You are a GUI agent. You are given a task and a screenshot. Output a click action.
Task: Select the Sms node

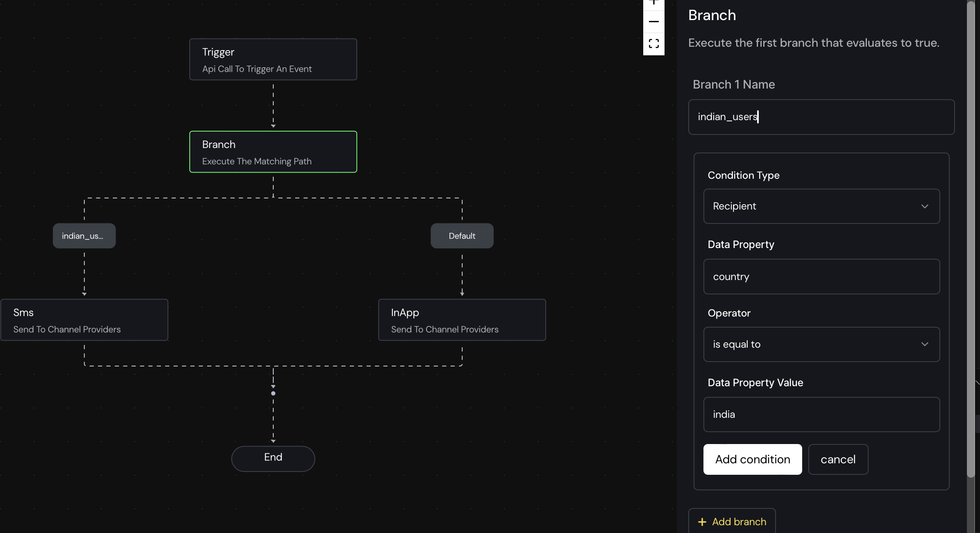pos(84,320)
